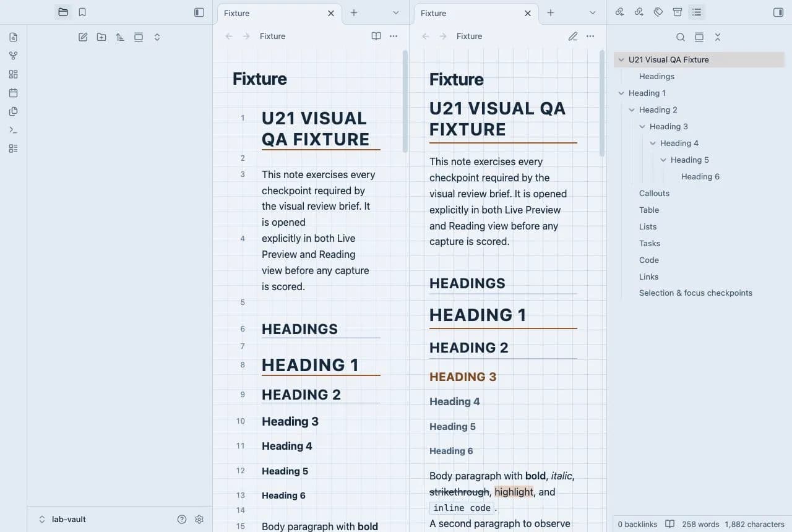Collapse the right sidebar
The width and height of the screenshot is (792, 532).
point(778,12)
